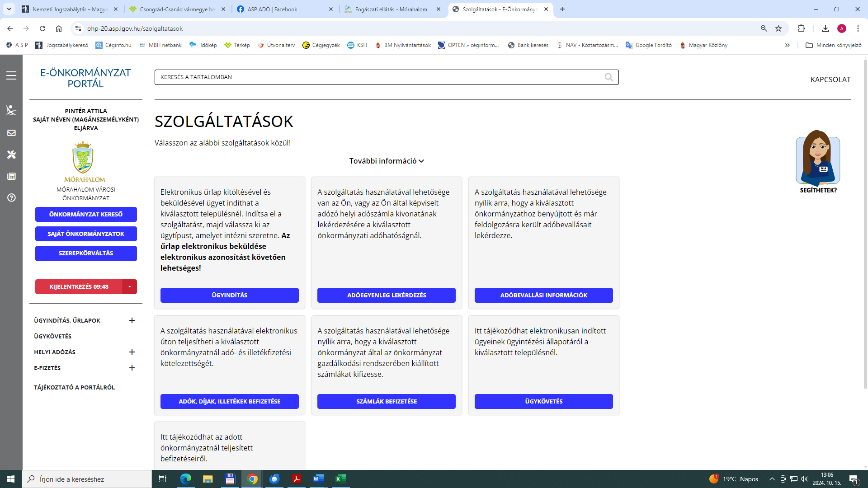This screenshot has width=868, height=488.
Task: Click ADÓBEVALLÁSI INFORMÁCIÓK button
Action: pos(544,295)
